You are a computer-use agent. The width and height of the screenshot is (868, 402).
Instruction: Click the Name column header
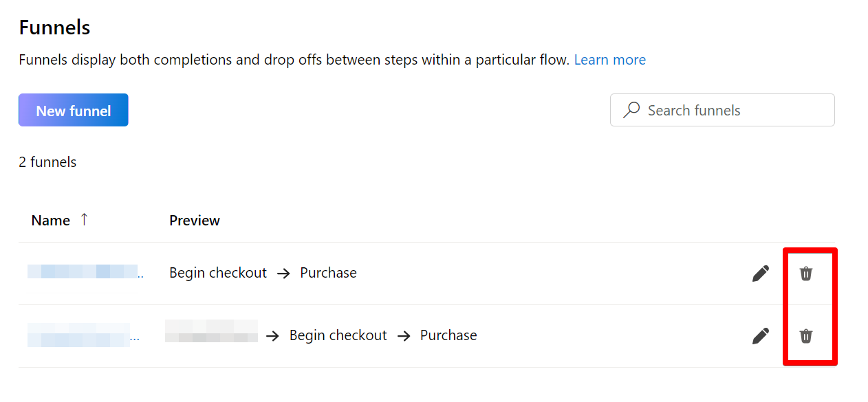pyautogui.click(x=50, y=220)
